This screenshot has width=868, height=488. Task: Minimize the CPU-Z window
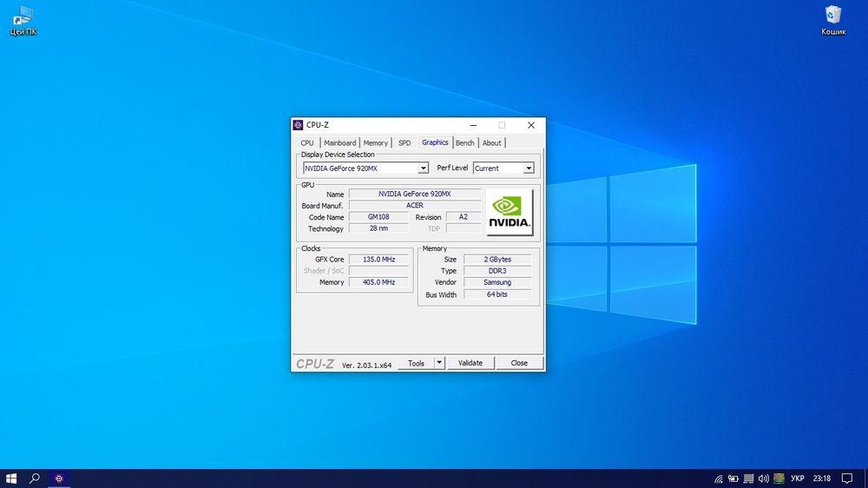point(473,125)
